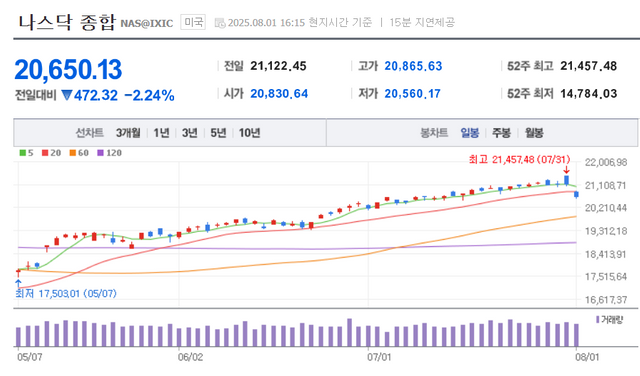Viewport: 640px width, 376px height.
Task: Click the green 5-day average legend swatch
Action: 22,153
